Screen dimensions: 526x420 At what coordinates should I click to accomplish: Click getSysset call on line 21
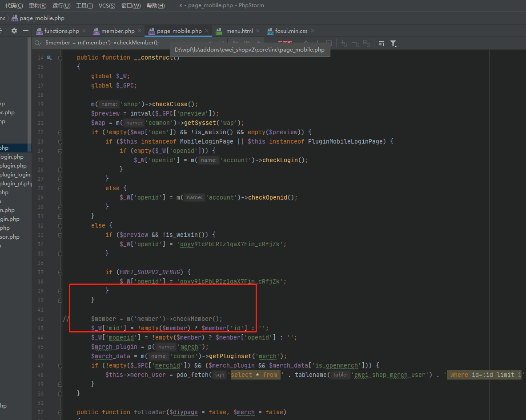[x=200, y=123]
